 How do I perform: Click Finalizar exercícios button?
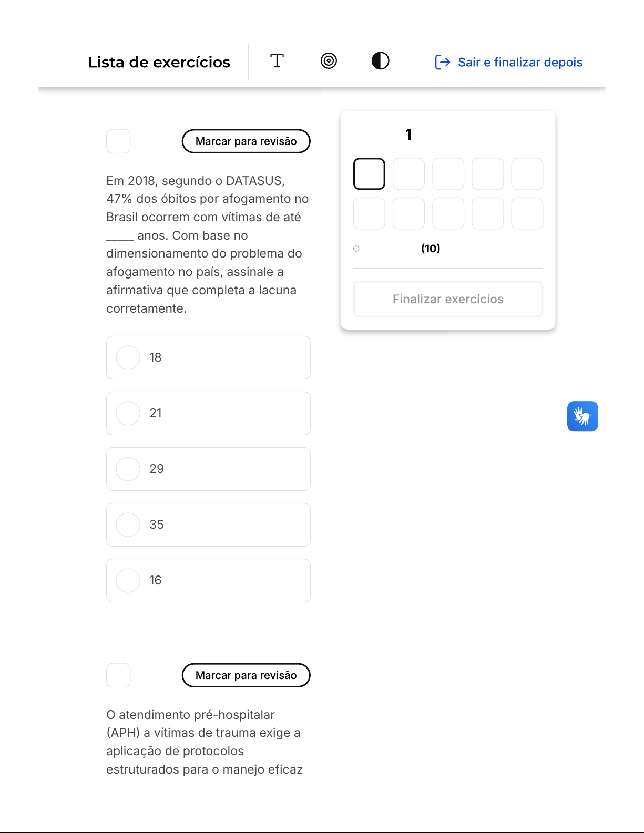point(448,299)
